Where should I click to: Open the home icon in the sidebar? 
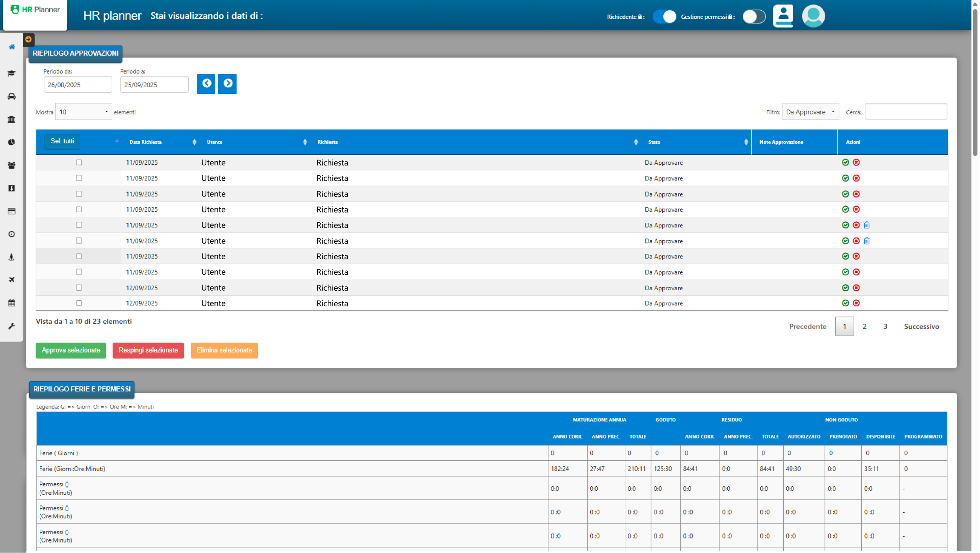pos(12,47)
